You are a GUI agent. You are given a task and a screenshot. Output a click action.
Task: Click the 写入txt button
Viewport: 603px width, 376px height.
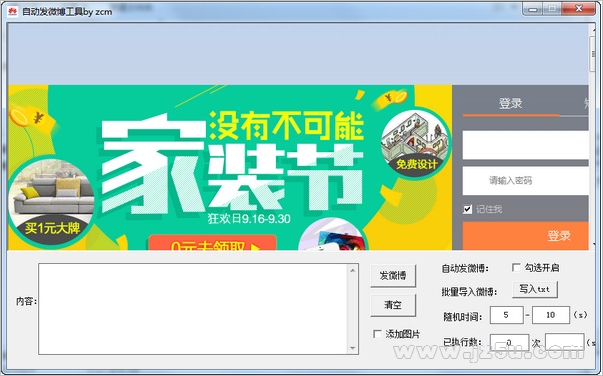pos(535,289)
